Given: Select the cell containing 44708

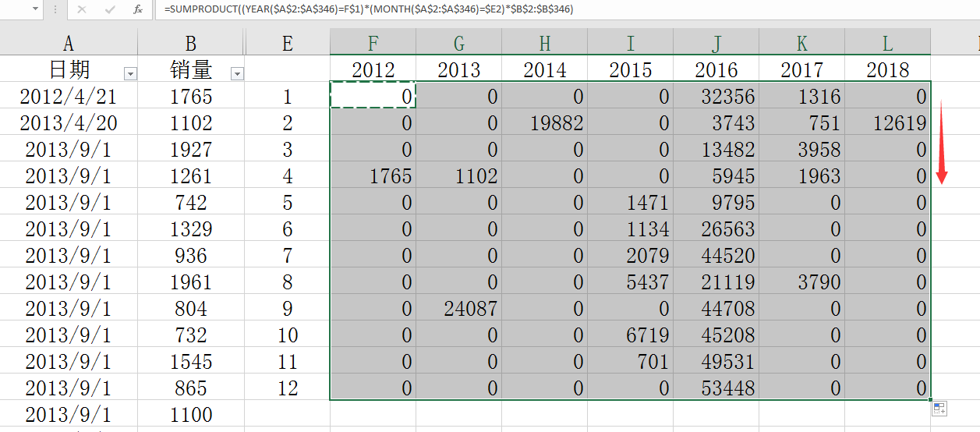Looking at the screenshot, I should click(x=716, y=308).
